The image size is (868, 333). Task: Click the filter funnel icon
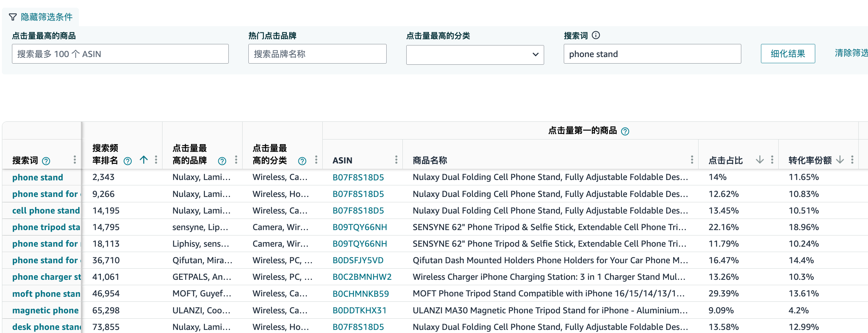pyautogui.click(x=13, y=17)
